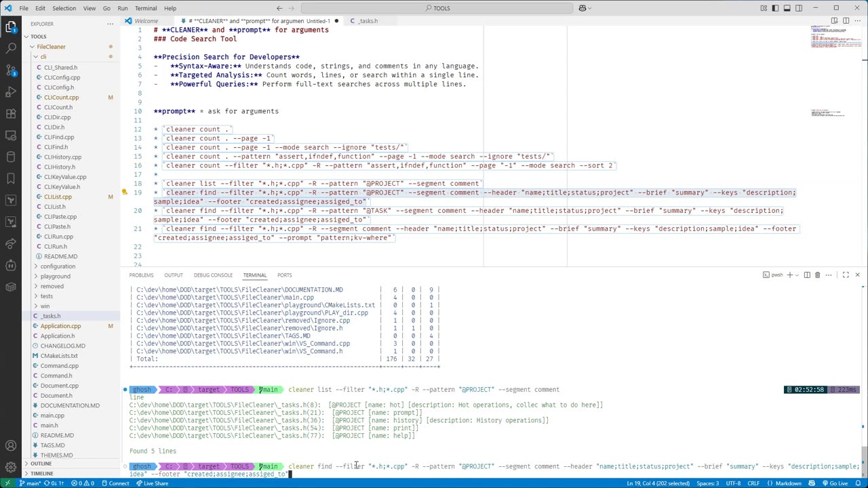Open CHANGELOG.MD in the explorer
868x488 pixels.
[62, 346]
